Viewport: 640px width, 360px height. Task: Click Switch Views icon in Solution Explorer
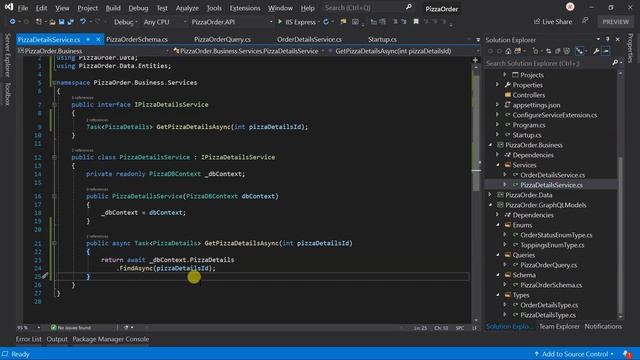pyautogui.click(x=518, y=51)
